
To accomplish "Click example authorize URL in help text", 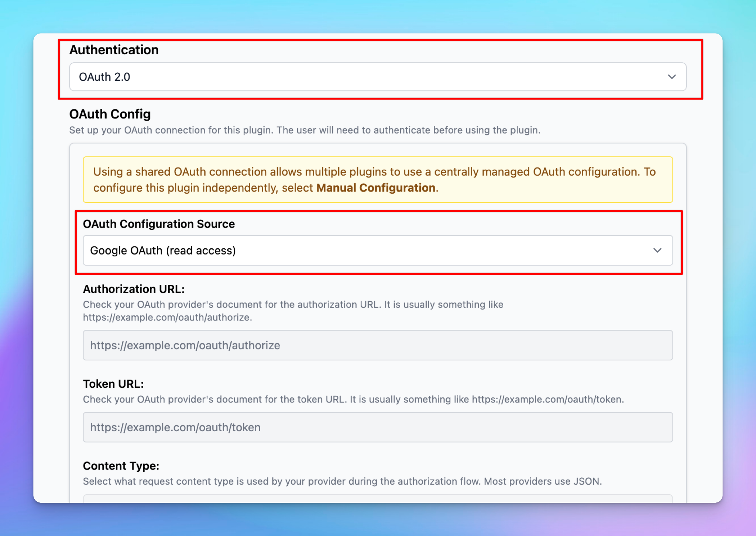I will pos(167,317).
